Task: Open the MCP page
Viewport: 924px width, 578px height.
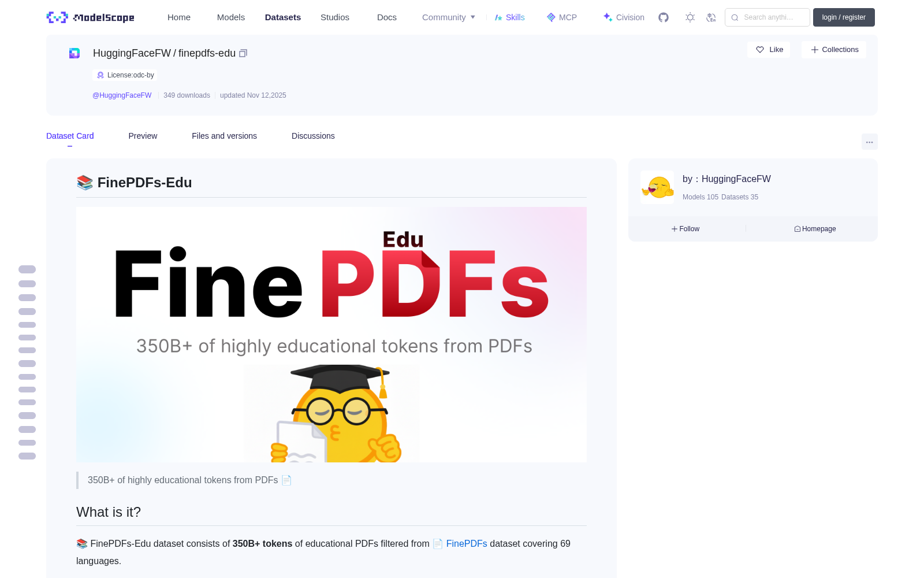Action: [x=562, y=17]
